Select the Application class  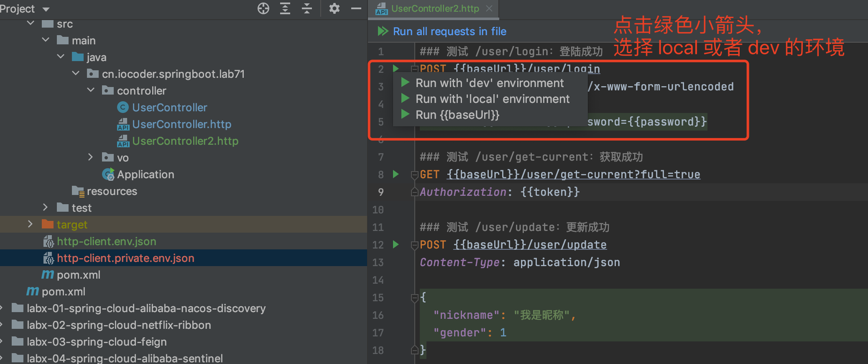point(146,174)
